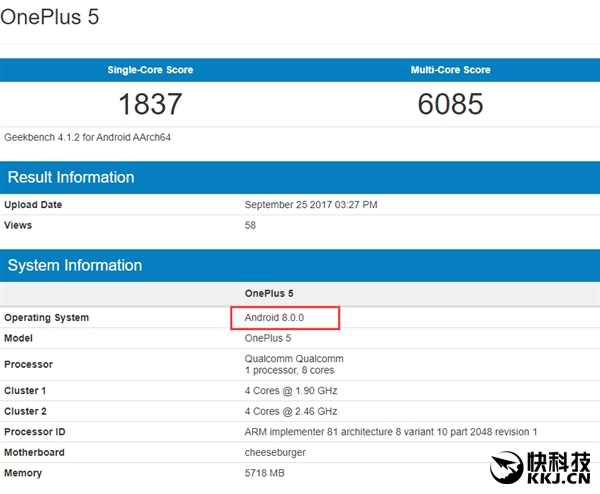Click the 'Model' row label

[18, 338]
